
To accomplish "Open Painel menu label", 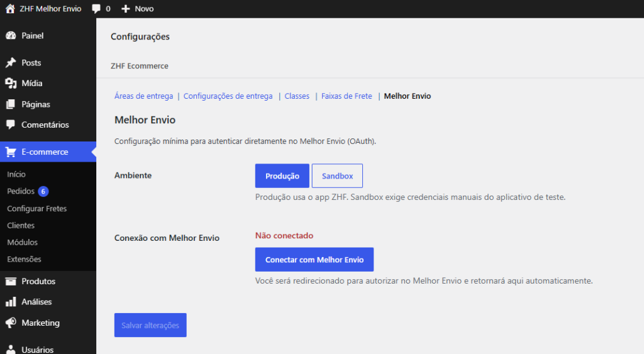I will tap(33, 36).
